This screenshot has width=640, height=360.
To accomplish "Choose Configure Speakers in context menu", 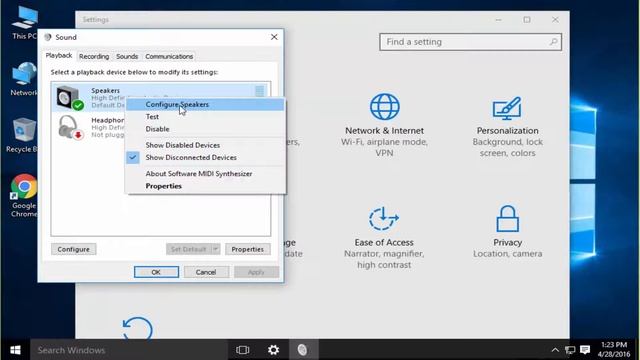I will coord(205,104).
